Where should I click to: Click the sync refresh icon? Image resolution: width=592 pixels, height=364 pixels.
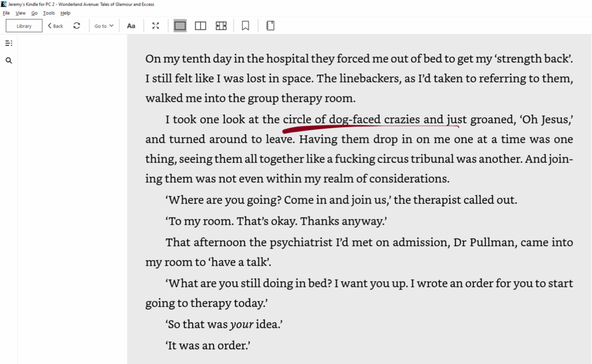[77, 26]
